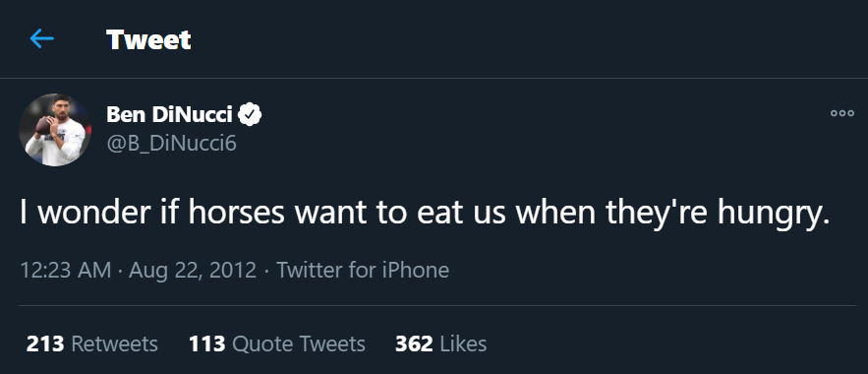Click the Tweet page heading
The width and height of the screenshot is (868, 374).
pos(148,39)
